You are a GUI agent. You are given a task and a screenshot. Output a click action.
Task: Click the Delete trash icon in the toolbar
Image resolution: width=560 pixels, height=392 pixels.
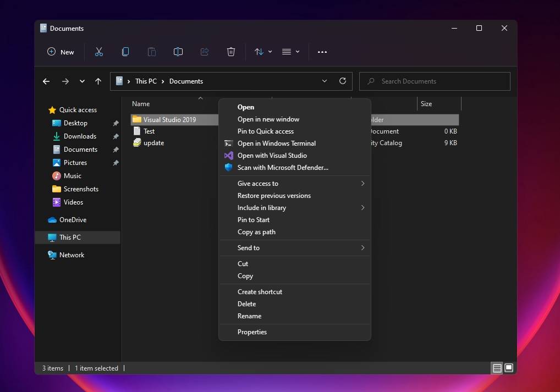coord(231,52)
